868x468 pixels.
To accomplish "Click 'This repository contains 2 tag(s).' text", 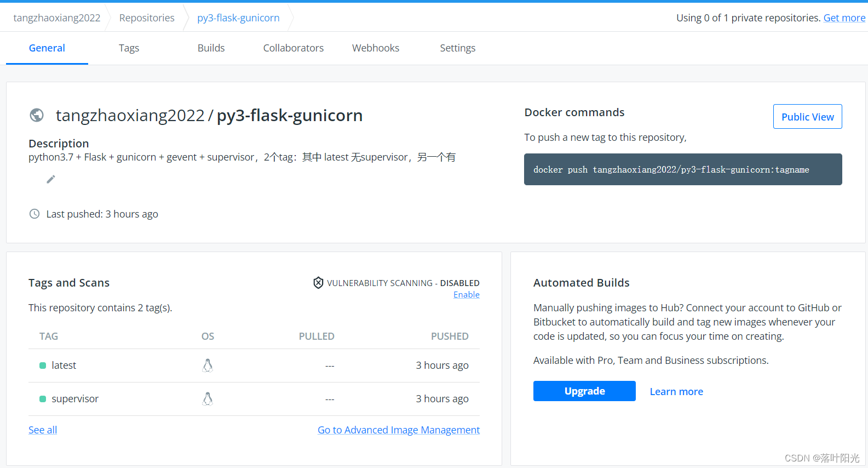I will tap(100, 308).
